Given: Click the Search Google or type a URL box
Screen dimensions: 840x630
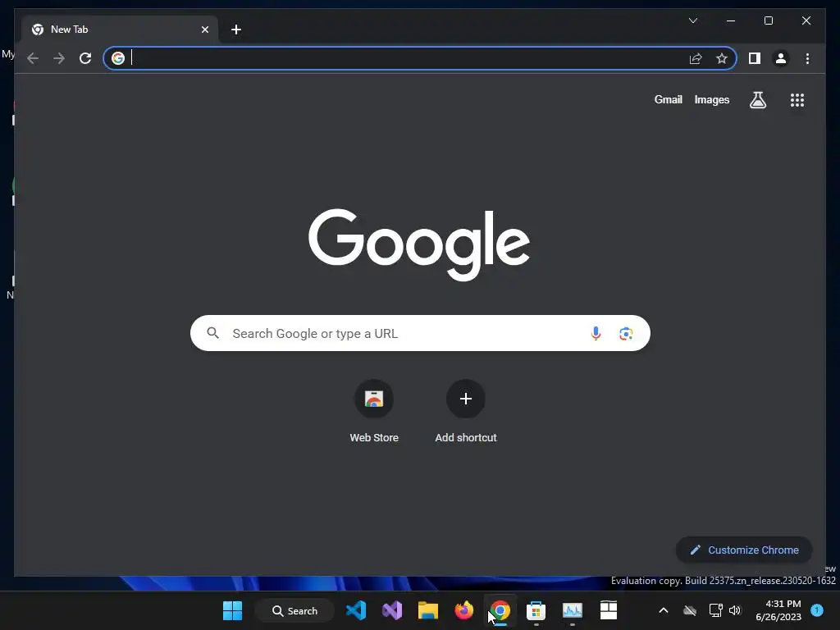Looking at the screenshot, I should point(420,333).
